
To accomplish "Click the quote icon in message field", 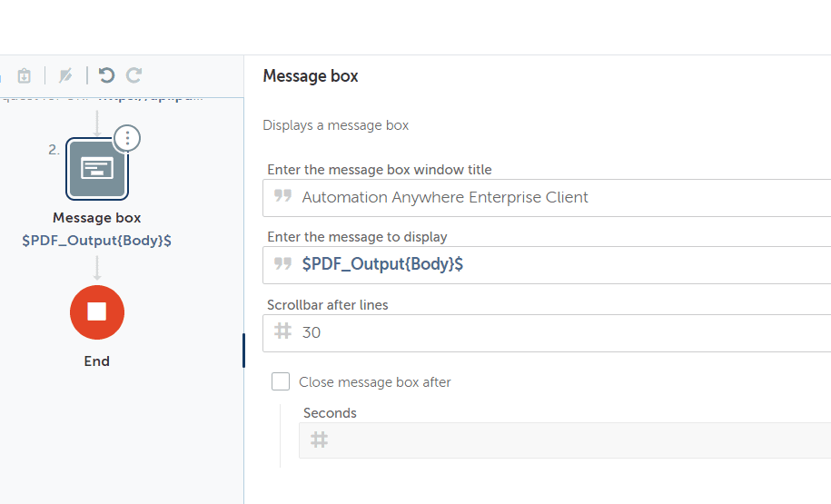I will [x=283, y=264].
